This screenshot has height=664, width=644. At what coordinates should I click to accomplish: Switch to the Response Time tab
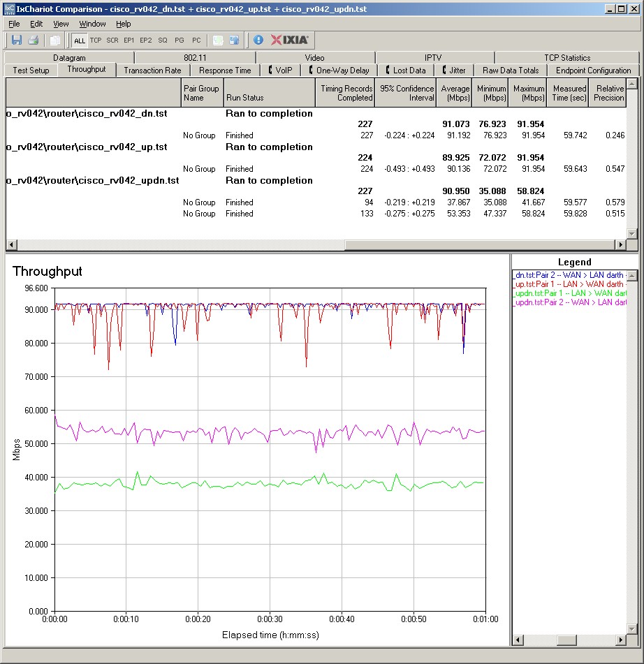tap(225, 71)
